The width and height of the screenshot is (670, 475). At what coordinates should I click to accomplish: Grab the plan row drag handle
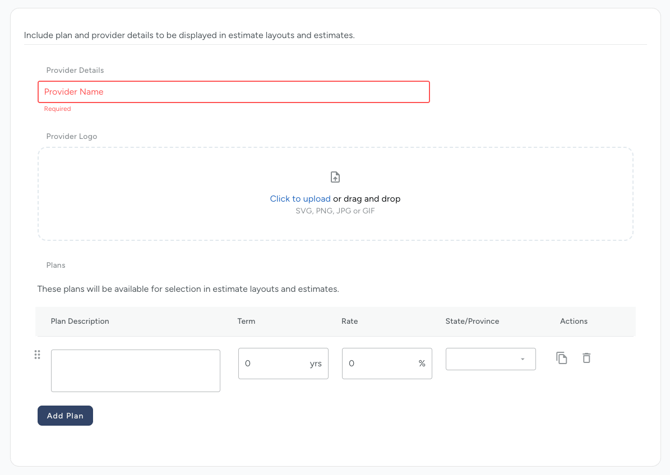click(x=38, y=355)
